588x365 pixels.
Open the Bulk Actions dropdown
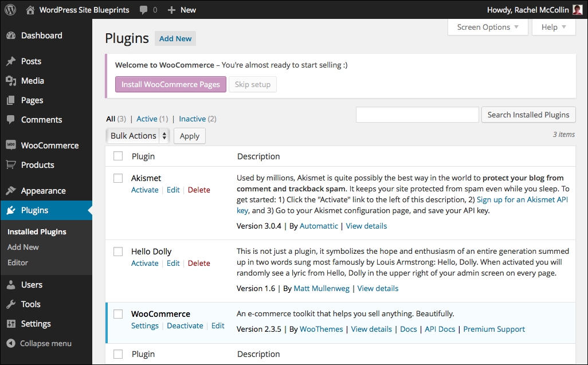pos(138,136)
